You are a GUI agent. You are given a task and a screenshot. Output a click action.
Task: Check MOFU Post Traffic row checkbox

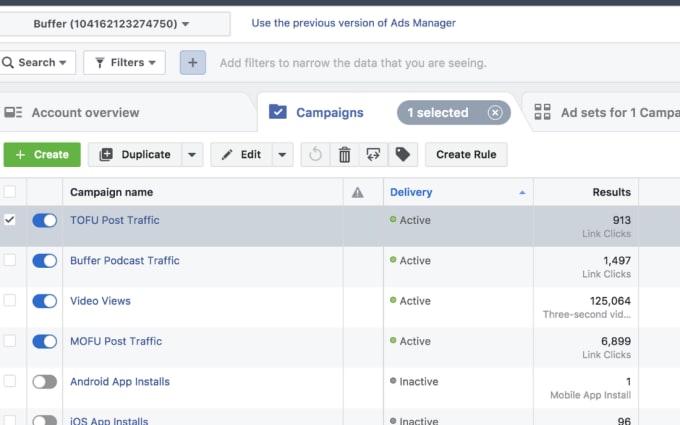click(x=10, y=340)
